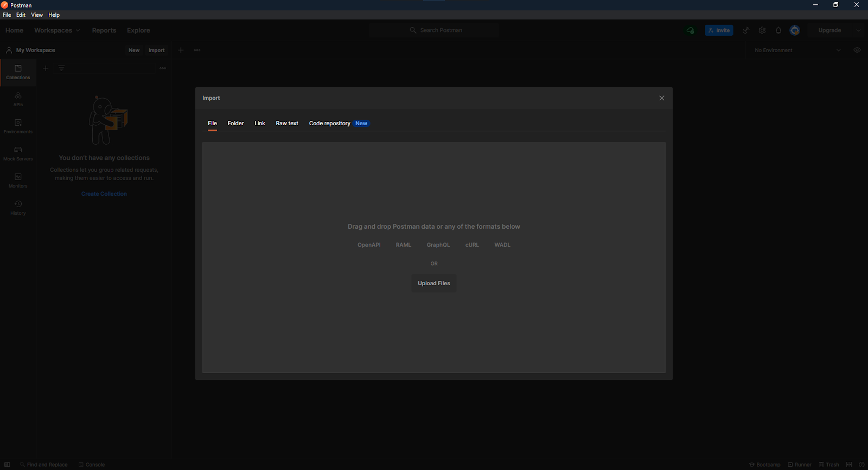Click the two-pane view icon in status bar
The width and height of the screenshot is (868, 470).
(849, 465)
